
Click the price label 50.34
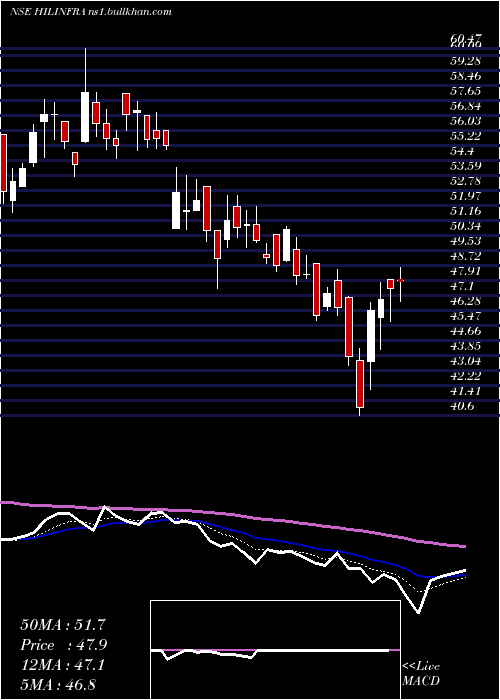click(x=465, y=226)
